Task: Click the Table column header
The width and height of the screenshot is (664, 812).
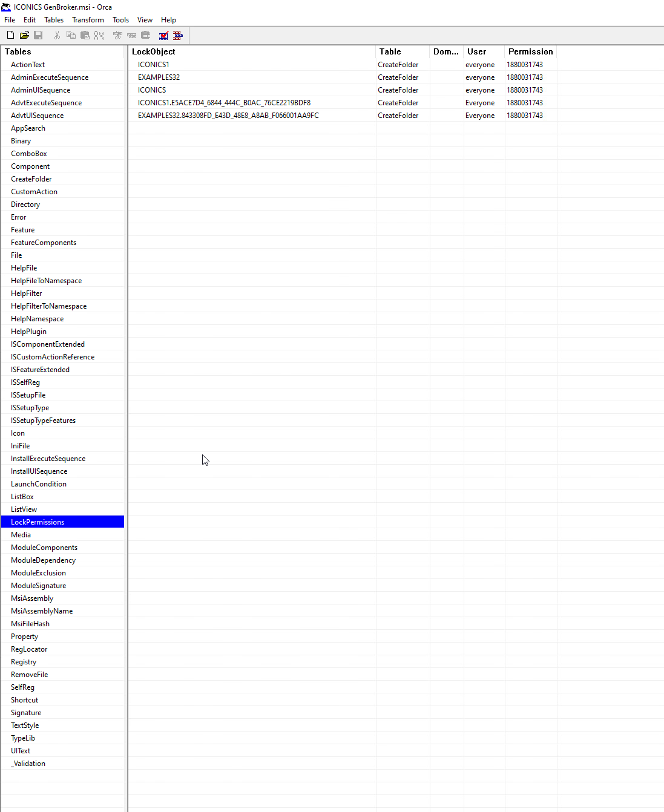Action: (403, 51)
